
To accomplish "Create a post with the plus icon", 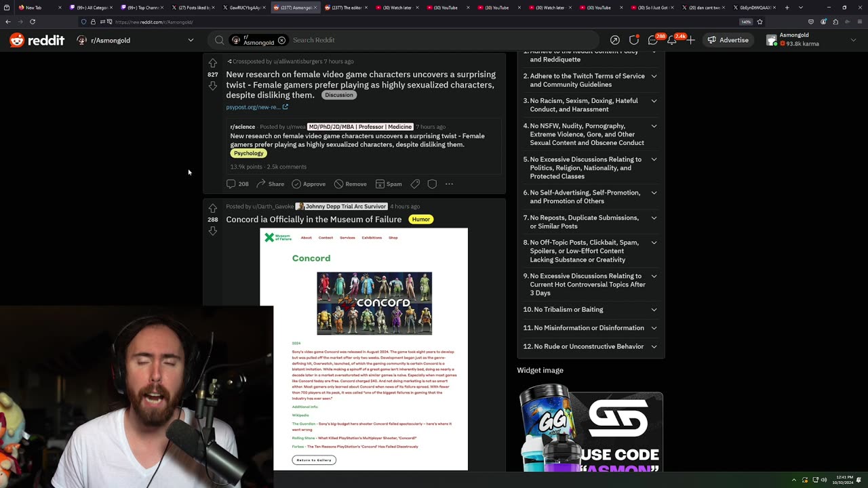I will pos(690,40).
